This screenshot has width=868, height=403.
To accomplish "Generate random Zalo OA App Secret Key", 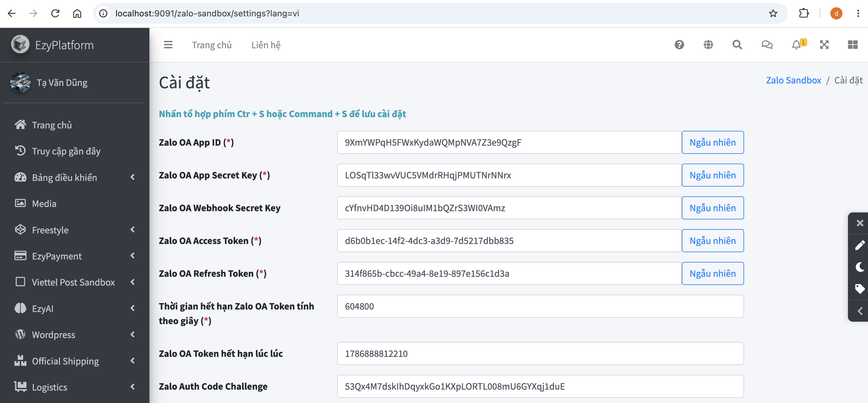I will [713, 175].
